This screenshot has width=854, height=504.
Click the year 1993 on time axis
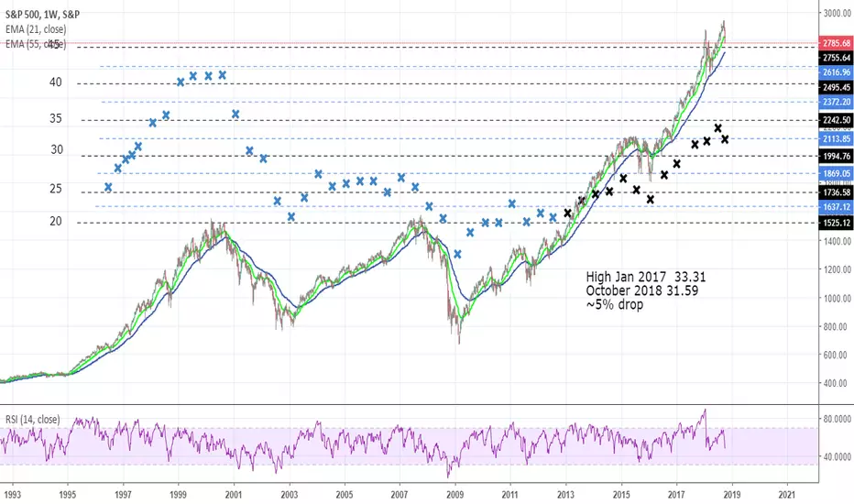coord(12,495)
